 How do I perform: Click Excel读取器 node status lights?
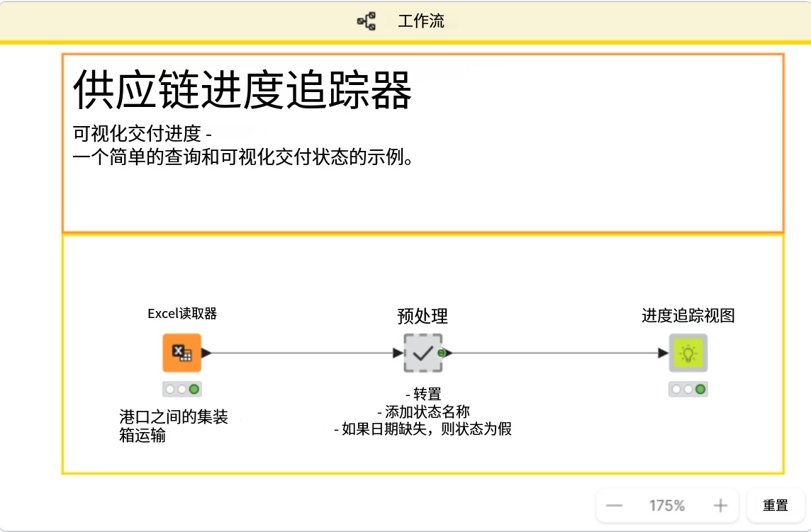pos(181,390)
